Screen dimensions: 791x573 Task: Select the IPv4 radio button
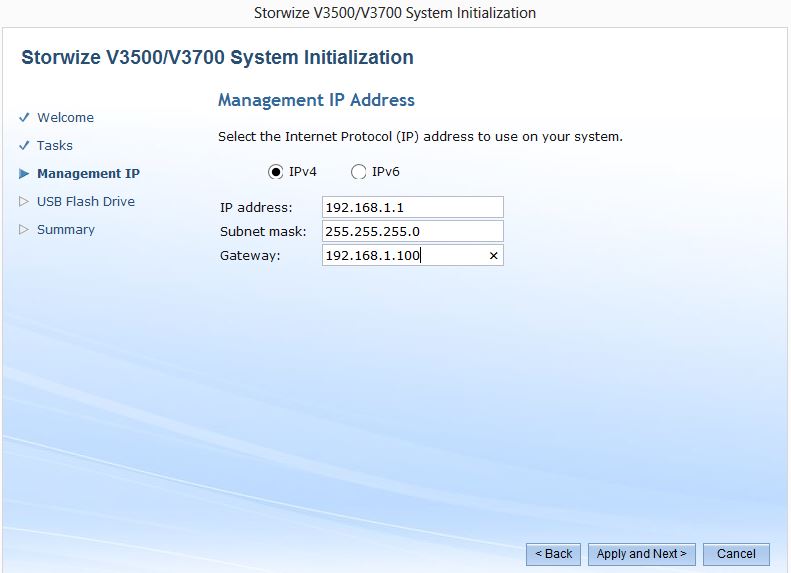[x=275, y=172]
